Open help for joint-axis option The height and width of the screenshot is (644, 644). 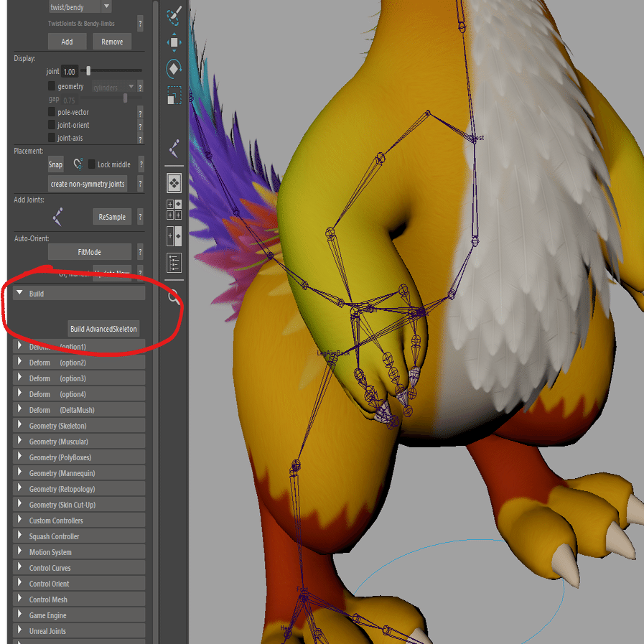[x=141, y=139]
